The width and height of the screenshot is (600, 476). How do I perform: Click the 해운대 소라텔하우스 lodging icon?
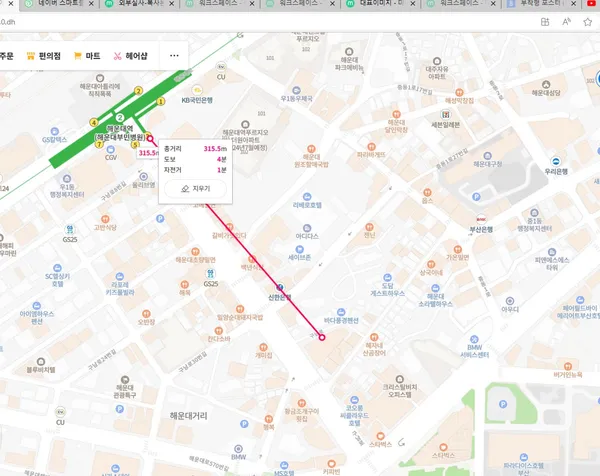[435, 288]
